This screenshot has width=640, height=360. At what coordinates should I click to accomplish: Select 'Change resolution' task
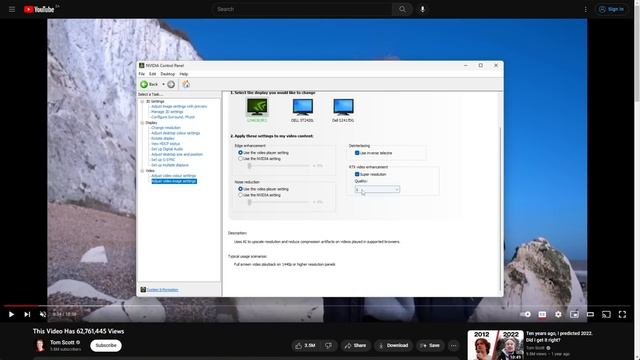tap(166, 128)
